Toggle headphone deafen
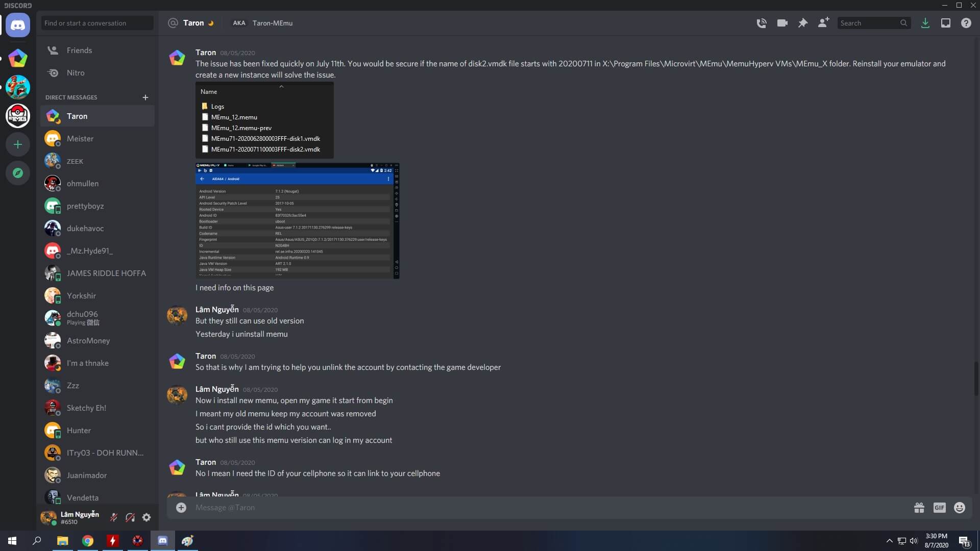This screenshot has width=980, height=551. [x=130, y=517]
